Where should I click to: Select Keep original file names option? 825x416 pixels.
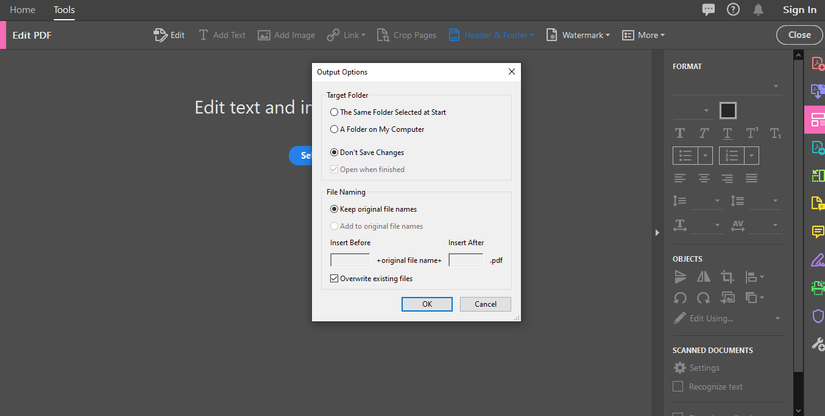[x=373, y=209]
